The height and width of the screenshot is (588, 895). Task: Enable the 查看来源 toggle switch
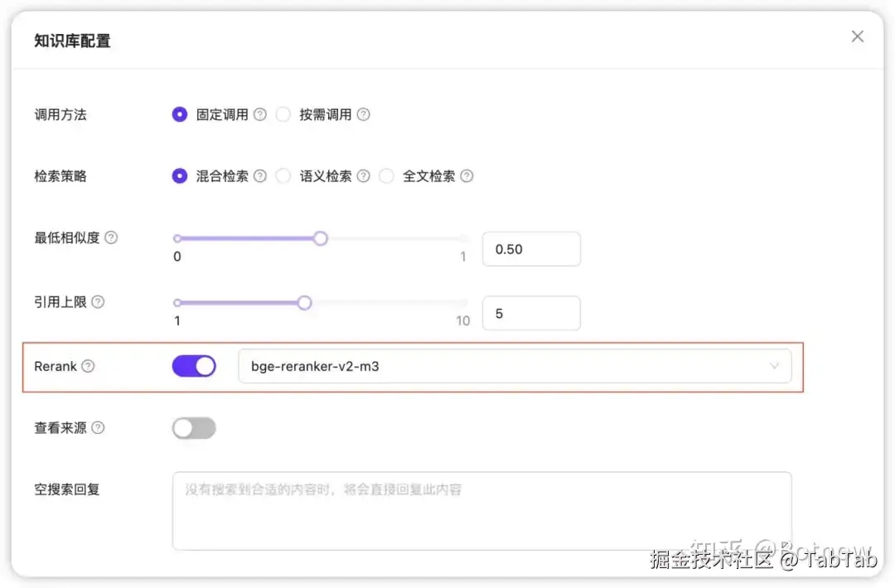194,427
